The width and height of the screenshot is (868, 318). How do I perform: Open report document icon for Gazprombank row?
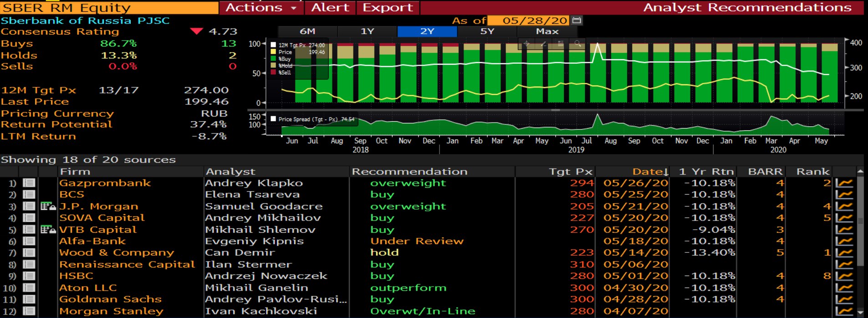point(29,183)
